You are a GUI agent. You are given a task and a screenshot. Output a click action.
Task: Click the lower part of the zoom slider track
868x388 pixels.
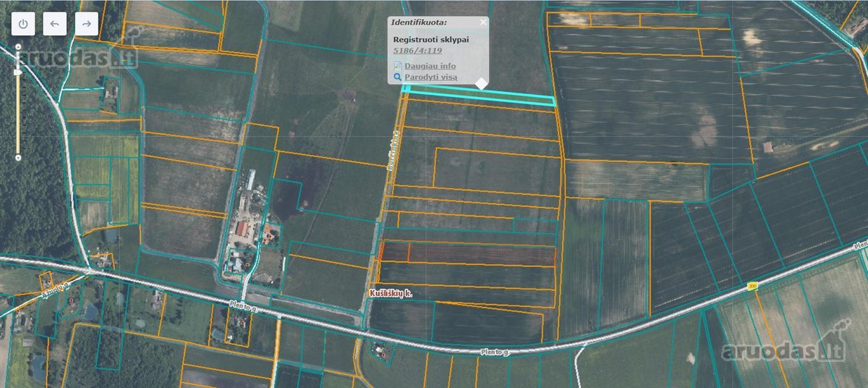[x=18, y=116]
